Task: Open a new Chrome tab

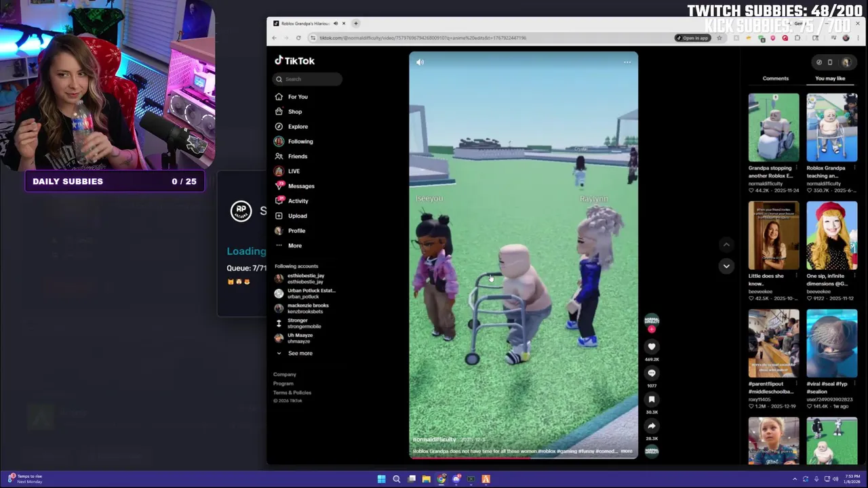Action: 356,24
